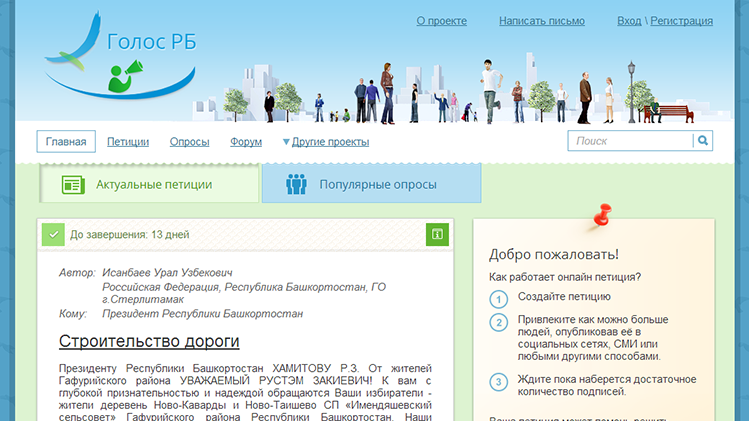Click the green megaphone person icon

pos(125,76)
